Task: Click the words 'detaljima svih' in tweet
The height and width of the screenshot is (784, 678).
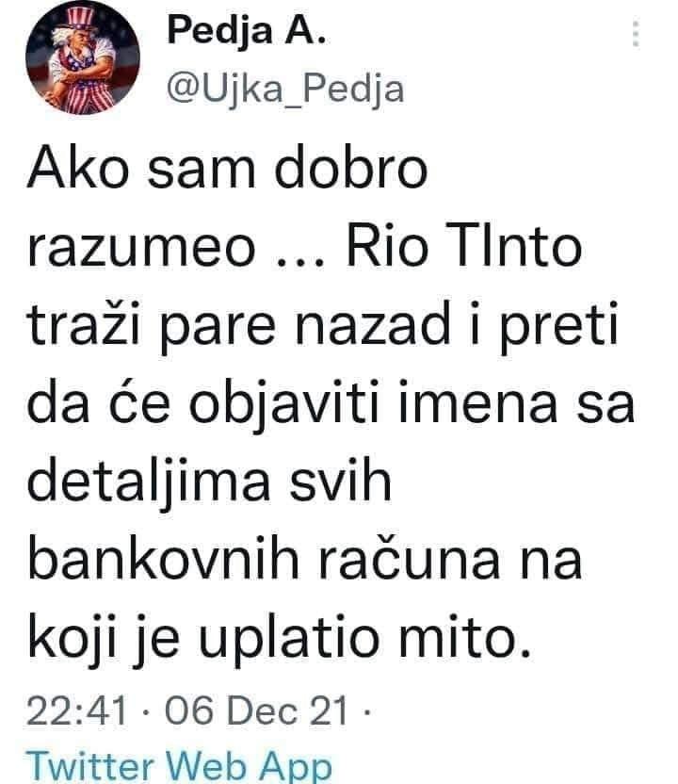Action: [x=209, y=482]
